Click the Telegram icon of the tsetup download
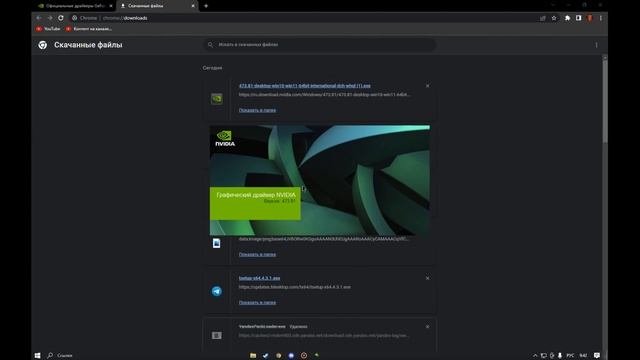 tap(217, 291)
